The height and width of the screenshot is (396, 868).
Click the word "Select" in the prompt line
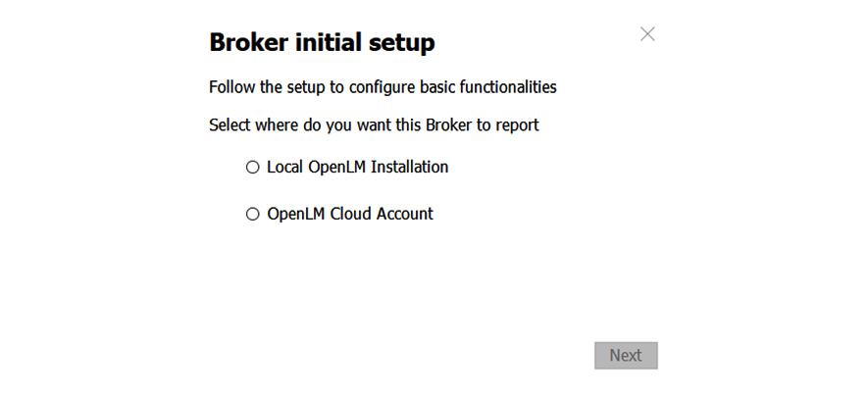[230, 125]
